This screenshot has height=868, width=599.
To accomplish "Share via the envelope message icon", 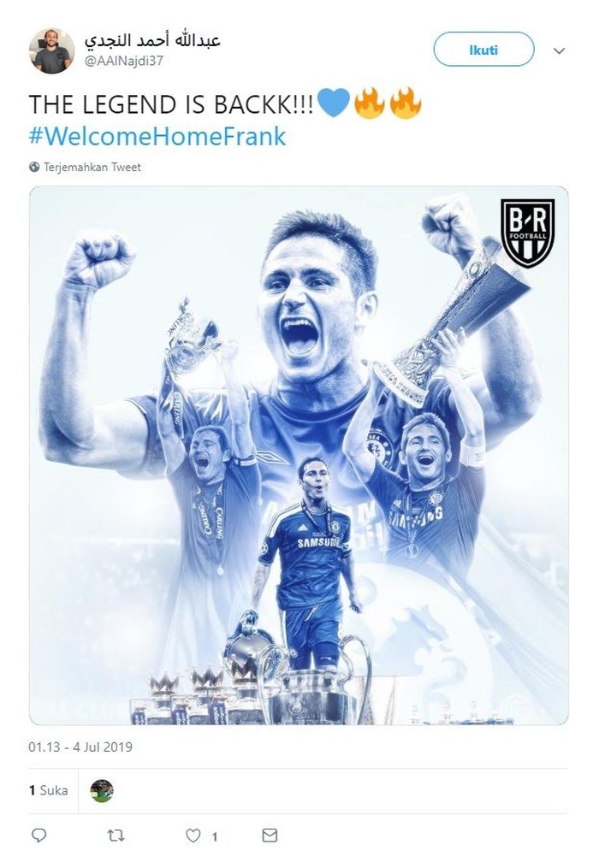I will tap(270, 836).
